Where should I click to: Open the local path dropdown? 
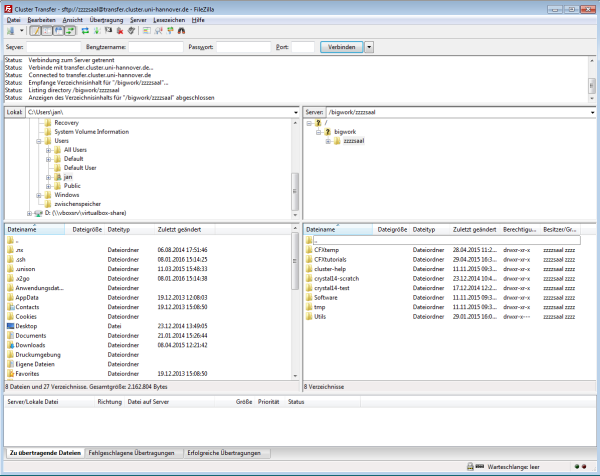point(295,112)
